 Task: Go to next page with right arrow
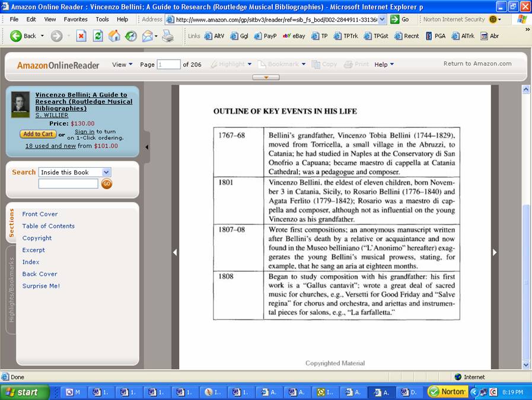tap(495, 252)
